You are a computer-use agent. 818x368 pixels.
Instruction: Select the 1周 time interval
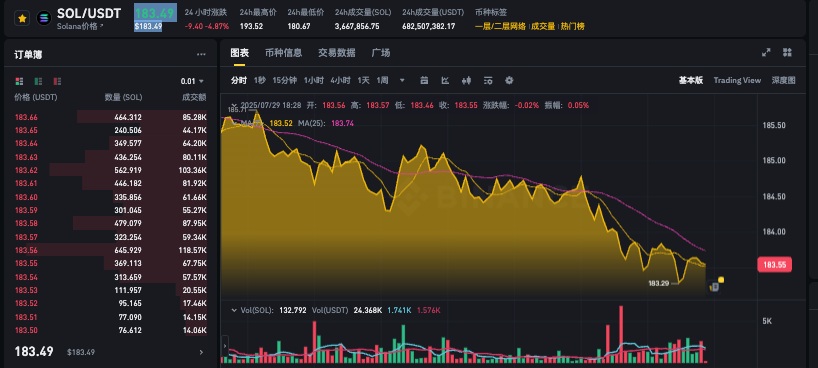click(x=382, y=80)
